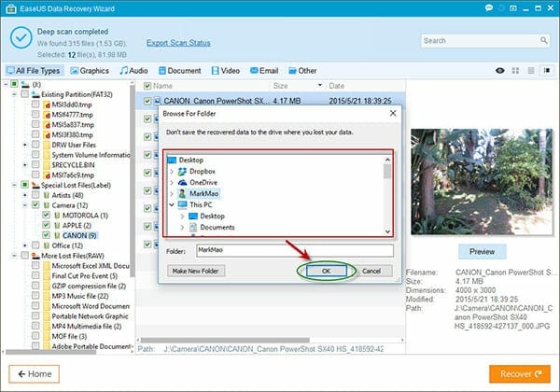
Task: Expand the Office (12) tree node
Action: (23, 245)
